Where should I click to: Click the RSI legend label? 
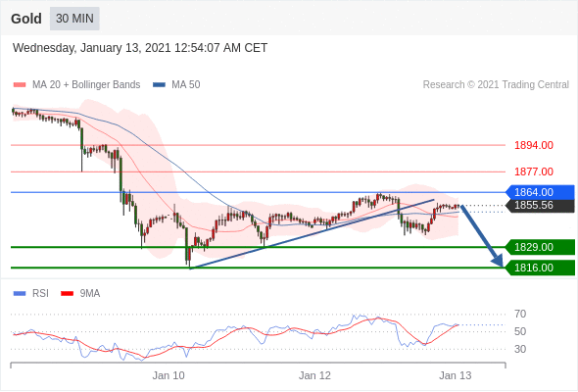(x=40, y=294)
